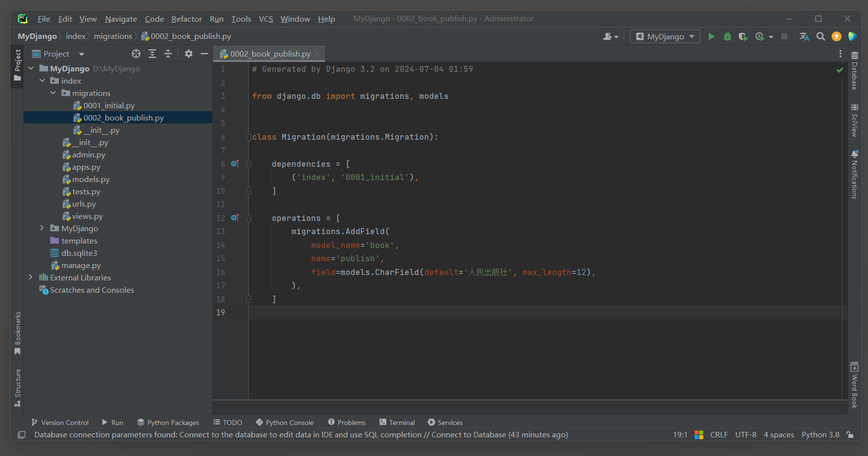Viewport: 868px width, 456px height.
Task: Click the migrations breadcrumb in navigation bar
Action: click(x=113, y=36)
